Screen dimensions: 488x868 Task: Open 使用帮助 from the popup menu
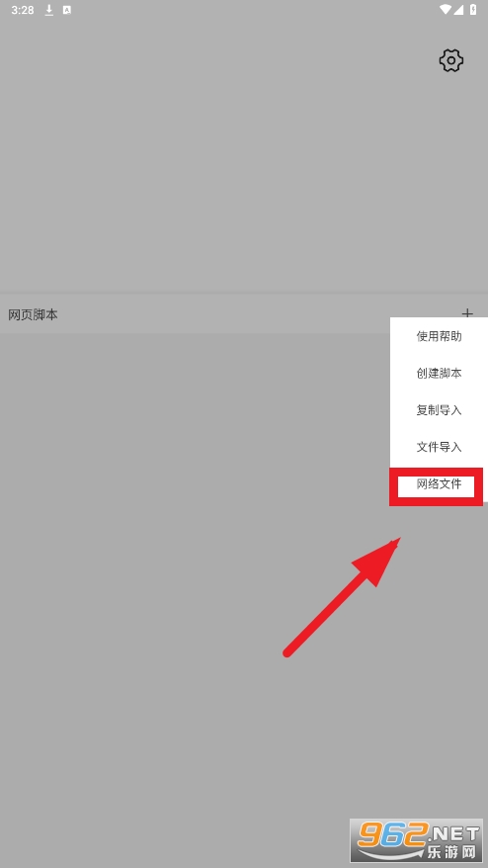coord(439,336)
